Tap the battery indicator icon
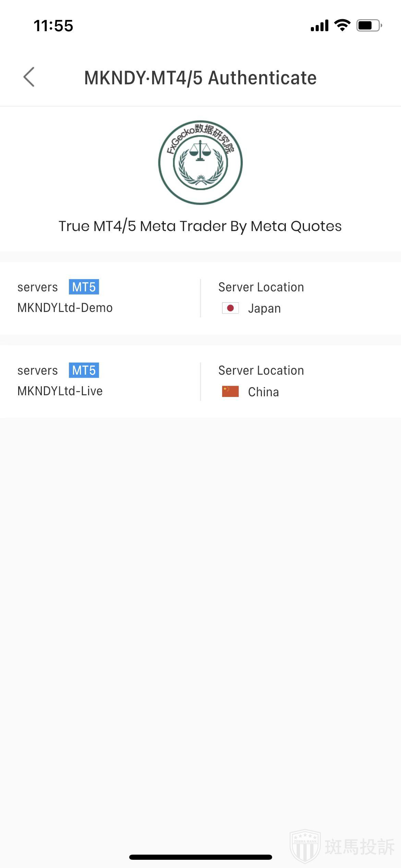 coord(369,25)
